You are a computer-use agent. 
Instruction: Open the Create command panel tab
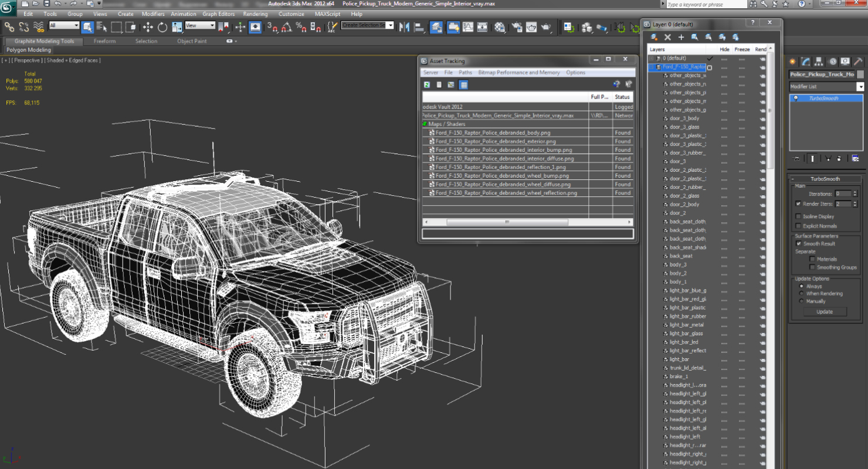tap(792, 62)
